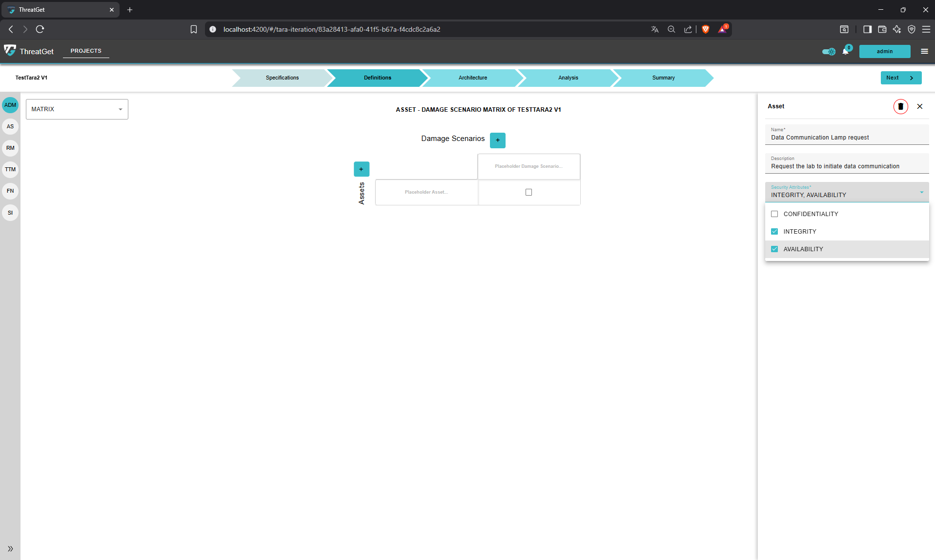
Task: Expand the left sidebar with double chevron
Action: click(10, 549)
